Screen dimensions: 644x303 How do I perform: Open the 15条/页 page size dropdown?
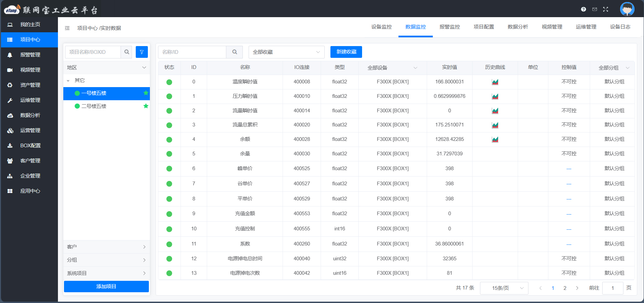[504, 288]
